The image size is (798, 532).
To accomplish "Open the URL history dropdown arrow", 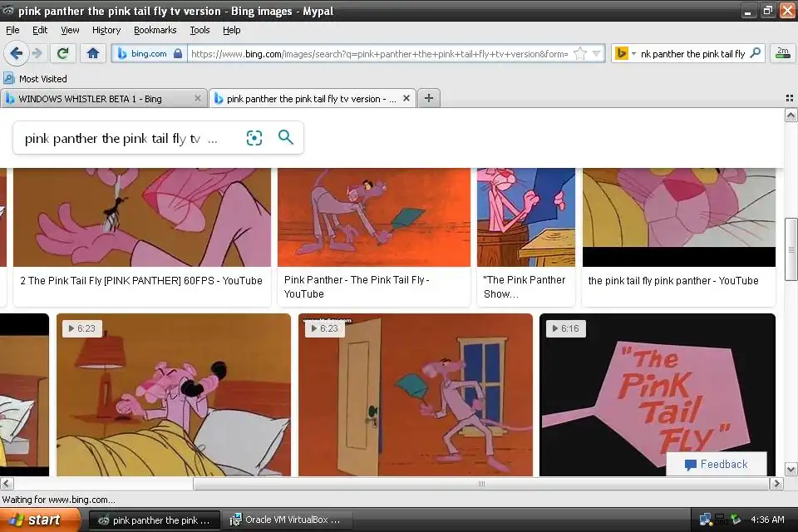I will point(597,53).
